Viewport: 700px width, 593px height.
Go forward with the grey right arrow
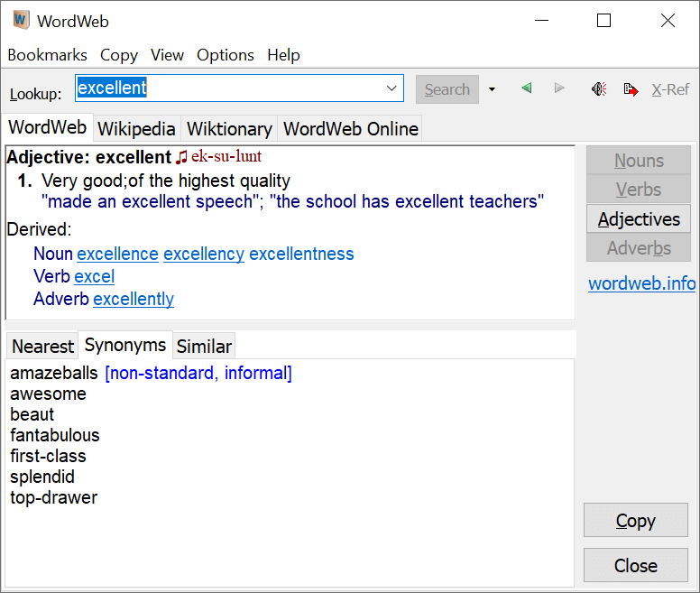pos(559,88)
